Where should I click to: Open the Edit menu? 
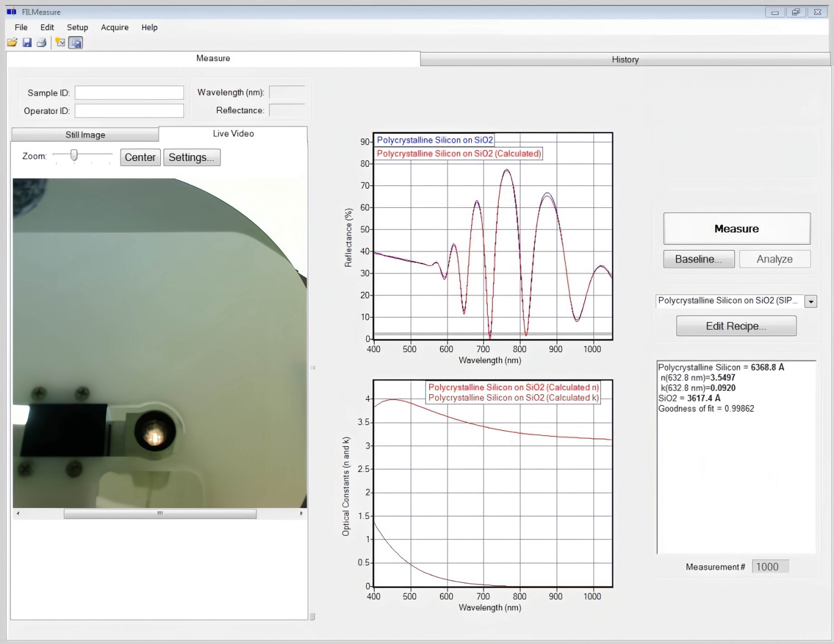click(x=47, y=27)
